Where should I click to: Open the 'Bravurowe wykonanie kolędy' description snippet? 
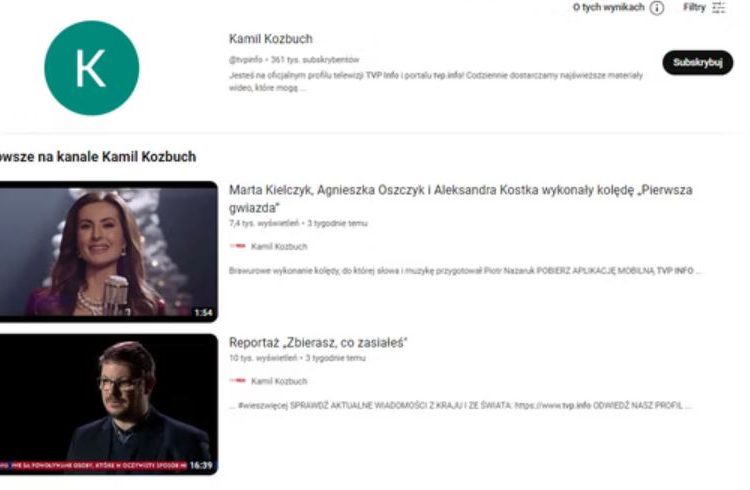(465, 271)
